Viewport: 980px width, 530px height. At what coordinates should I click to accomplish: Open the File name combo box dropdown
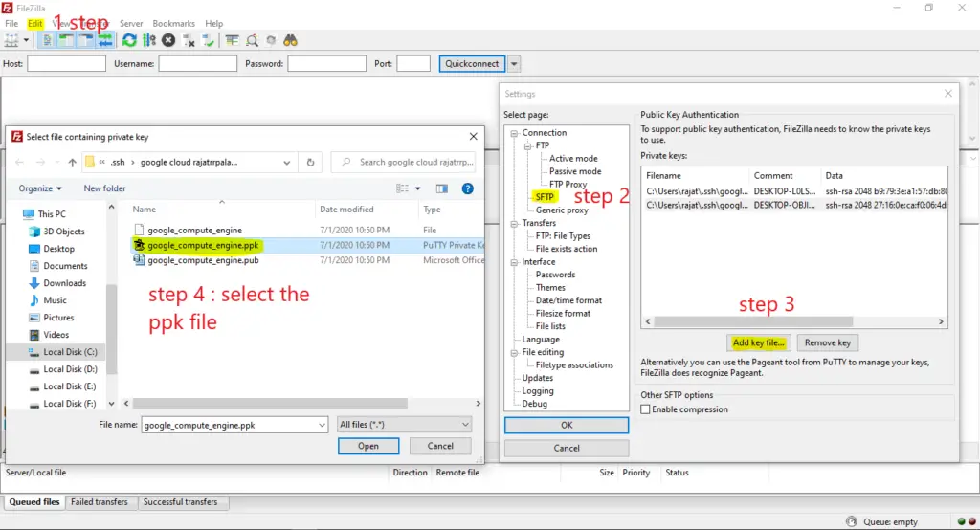(322, 426)
